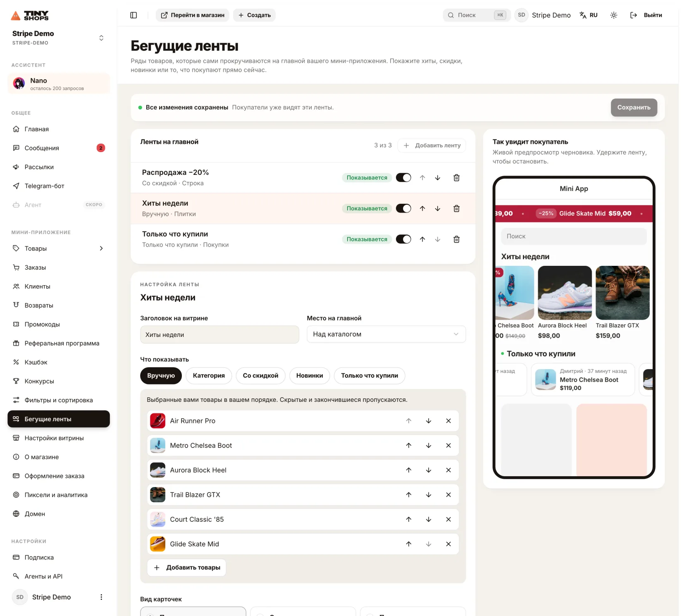Click Добавить ленту button
Image resolution: width=682 pixels, height=616 pixels.
pos(432,146)
